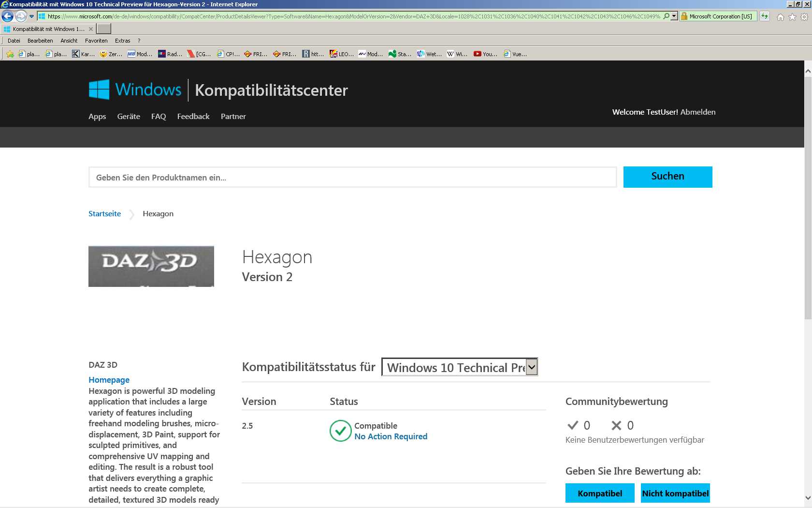
Task: Open the recent pages dropdown arrow
Action: coord(32,16)
